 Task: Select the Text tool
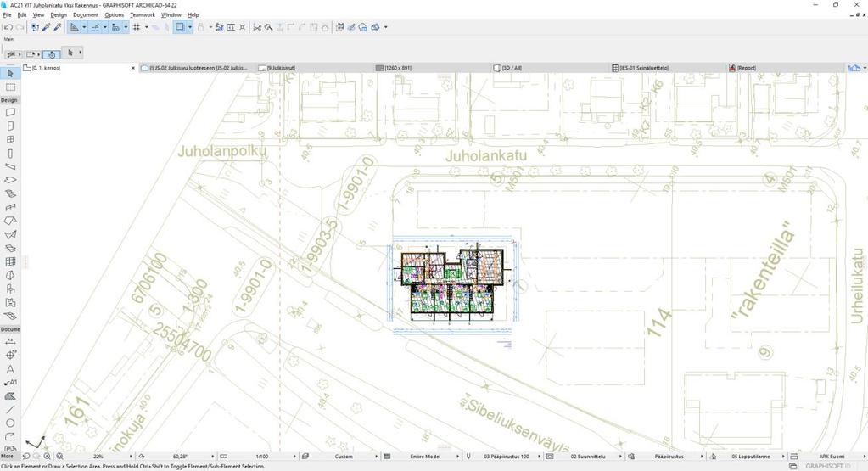coord(10,369)
